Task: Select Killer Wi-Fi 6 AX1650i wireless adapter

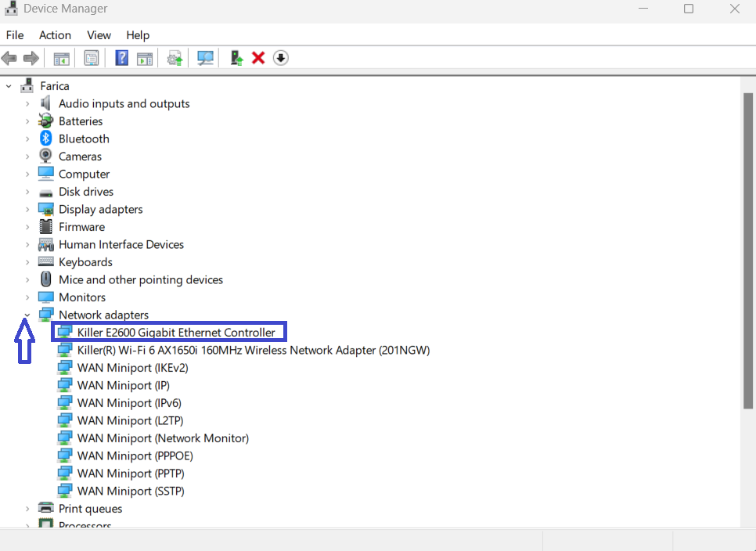Action: click(253, 350)
